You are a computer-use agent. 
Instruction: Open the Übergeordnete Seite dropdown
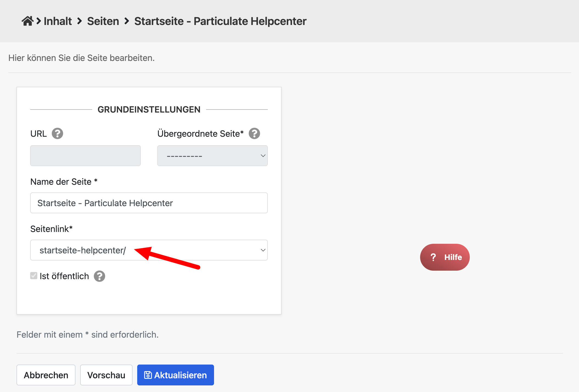click(x=212, y=156)
